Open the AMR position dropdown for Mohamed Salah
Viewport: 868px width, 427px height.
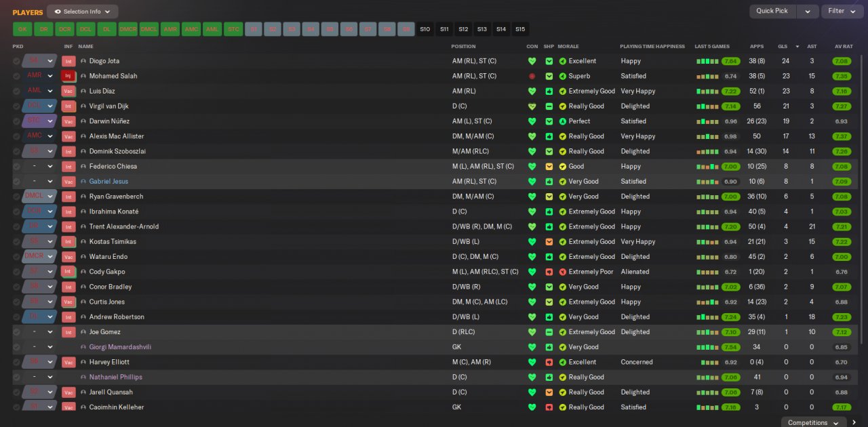click(39, 76)
